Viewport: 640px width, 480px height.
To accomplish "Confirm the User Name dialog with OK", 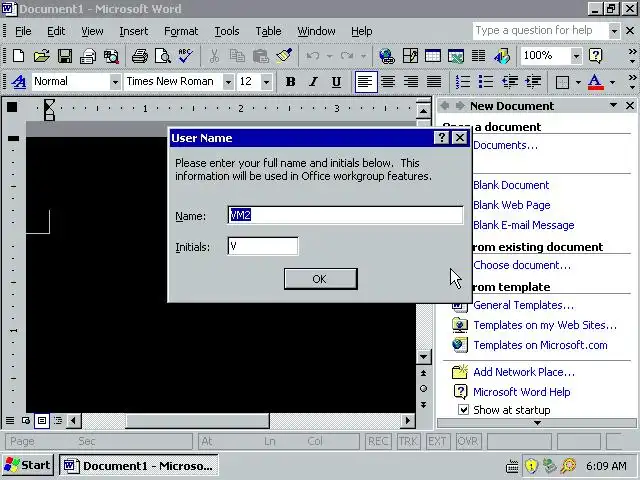I will tap(320, 279).
